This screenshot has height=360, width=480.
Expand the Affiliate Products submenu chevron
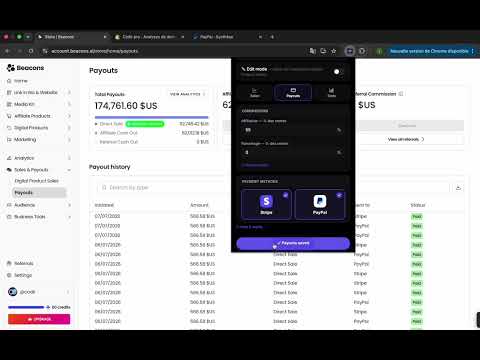click(69, 116)
